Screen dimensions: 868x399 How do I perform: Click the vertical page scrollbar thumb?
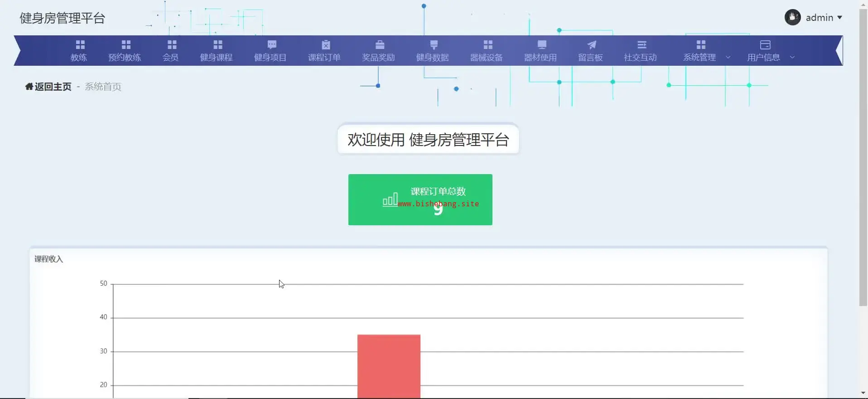(x=863, y=157)
